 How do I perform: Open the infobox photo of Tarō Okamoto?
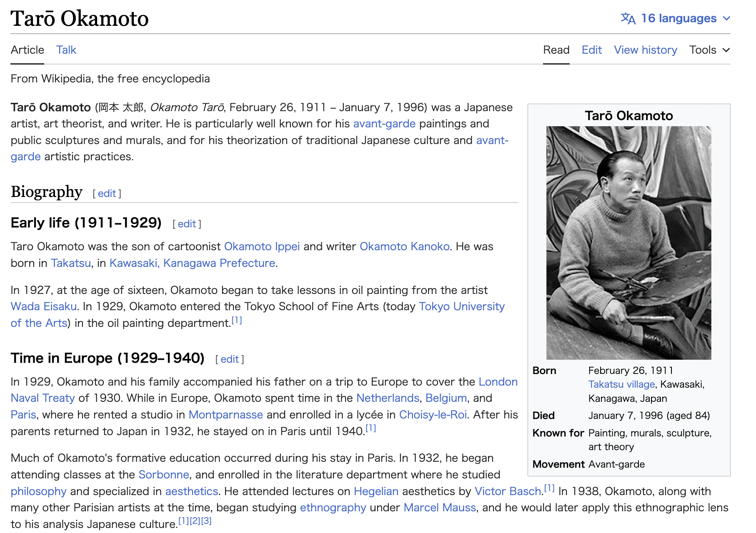[629, 243]
